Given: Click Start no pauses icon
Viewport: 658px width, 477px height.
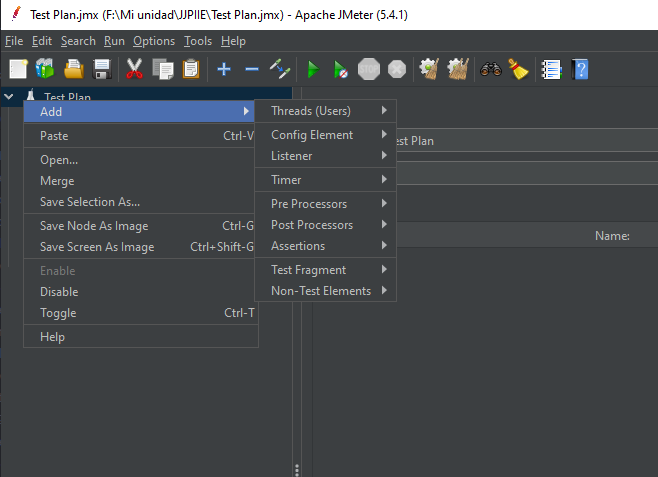Looking at the screenshot, I should [340, 69].
